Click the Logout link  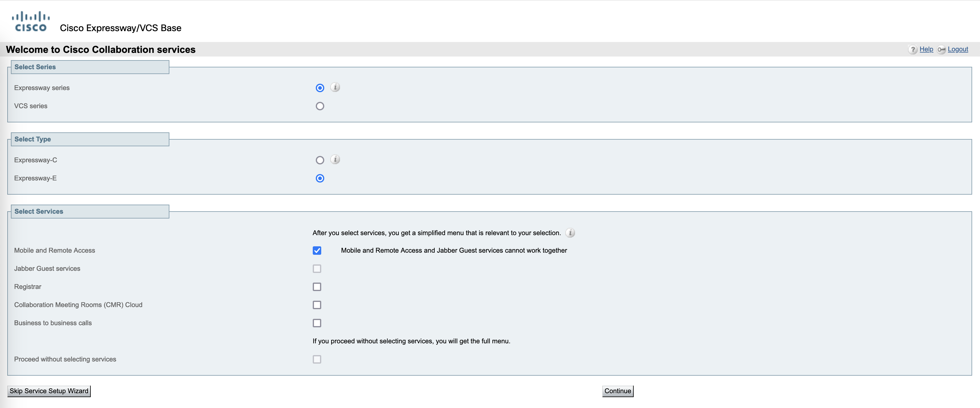[x=958, y=49]
